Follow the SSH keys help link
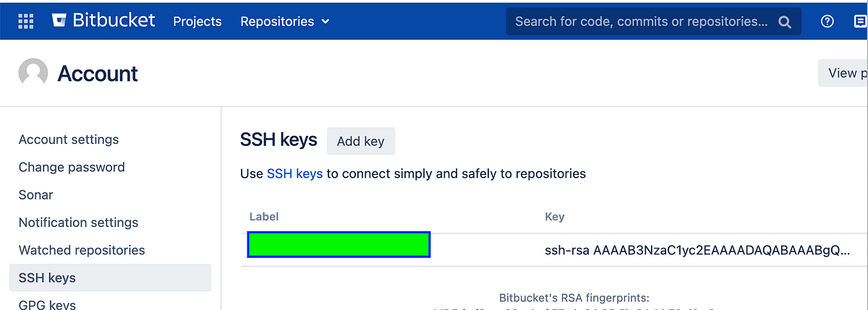 294,173
